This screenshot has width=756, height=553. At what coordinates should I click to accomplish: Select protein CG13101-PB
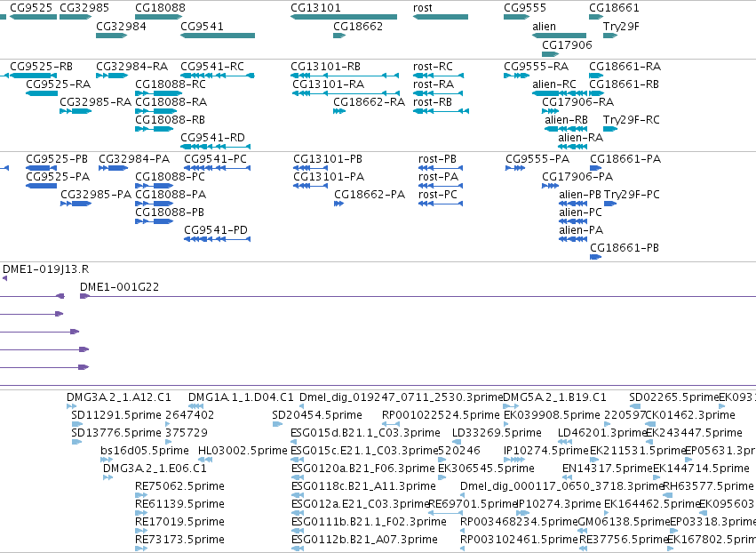(x=311, y=168)
